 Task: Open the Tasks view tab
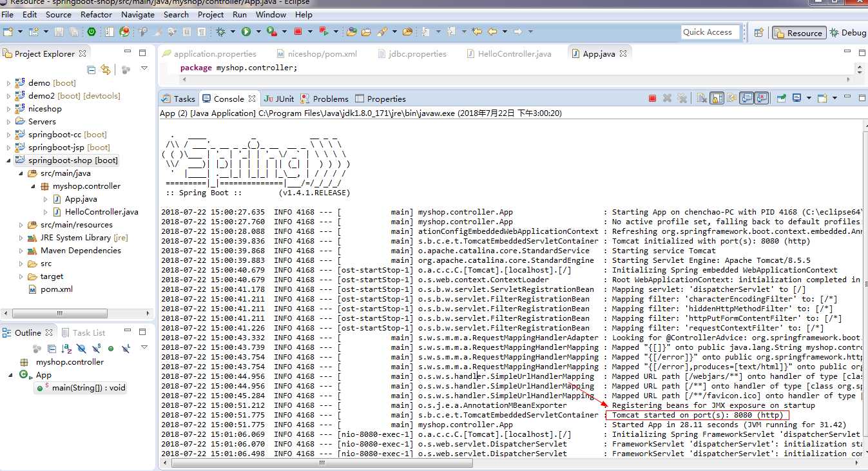point(178,99)
